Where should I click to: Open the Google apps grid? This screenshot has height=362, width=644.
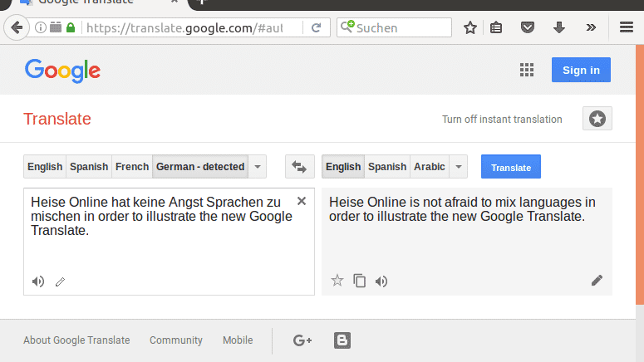[527, 71]
